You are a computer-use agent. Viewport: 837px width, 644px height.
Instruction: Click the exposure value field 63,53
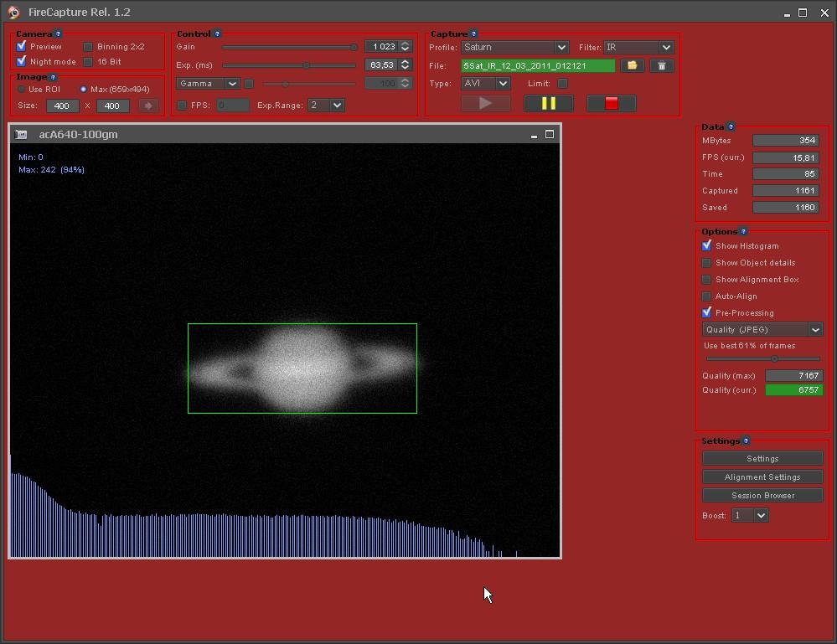point(382,65)
